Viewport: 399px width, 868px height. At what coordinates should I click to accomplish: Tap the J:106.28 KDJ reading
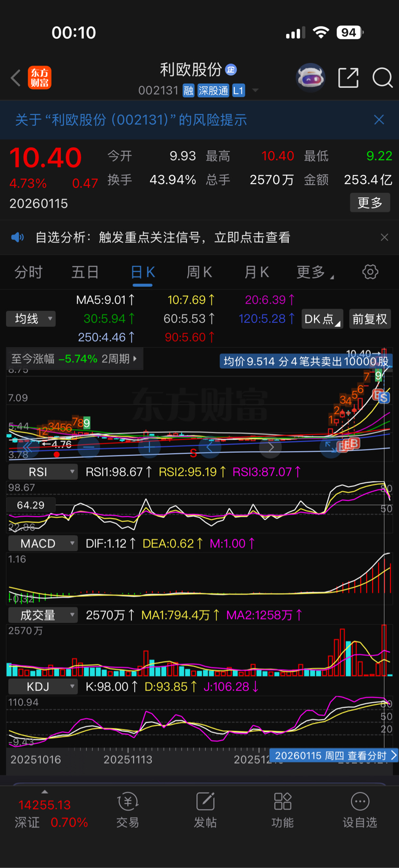231,687
